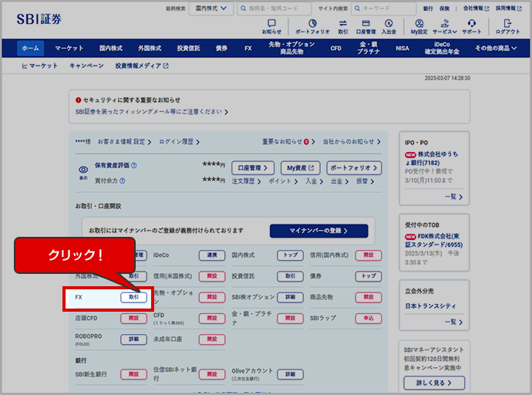Screen dimensions: 532x395
Task: Click the マーケット sub-navigation link
Action: 39,66
